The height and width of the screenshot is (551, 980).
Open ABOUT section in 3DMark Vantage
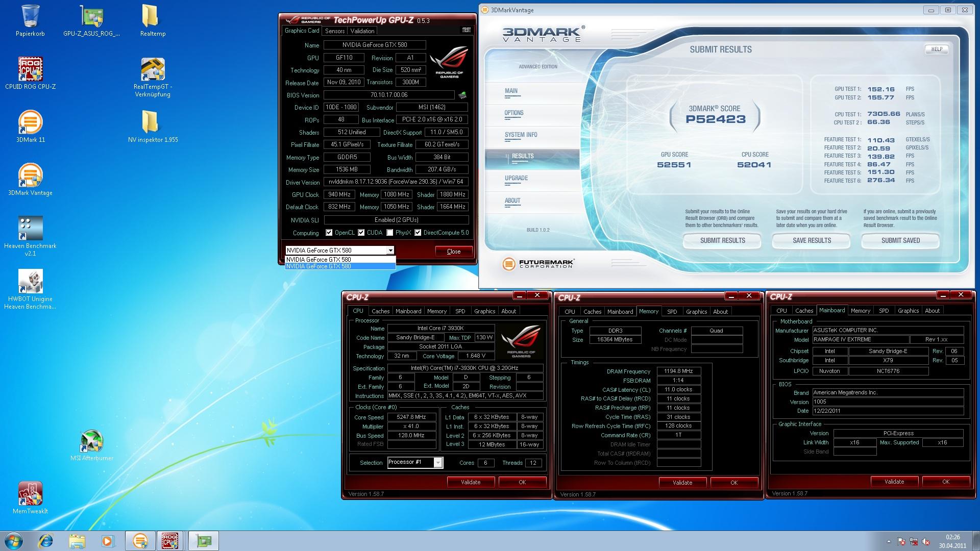click(512, 201)
